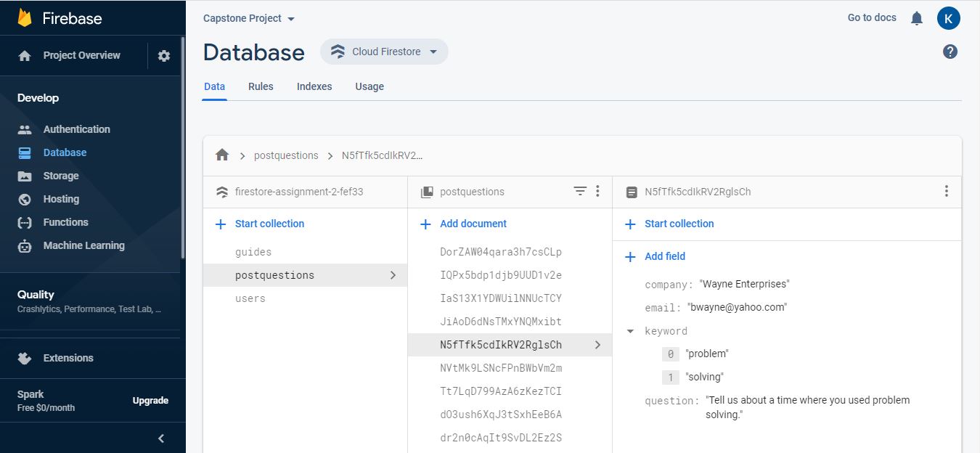Screen dimensions: 980x453
Task: Click chevron beside selected N5fTfk5cdIkRV2RglsCh document
Action: [597, 345]
